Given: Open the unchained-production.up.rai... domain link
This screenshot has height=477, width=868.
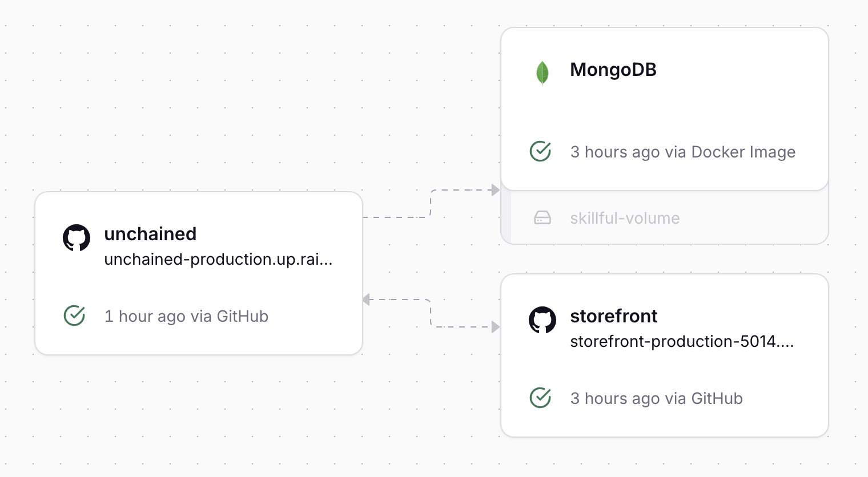Looking at the screenshot, I should (218, 259).
